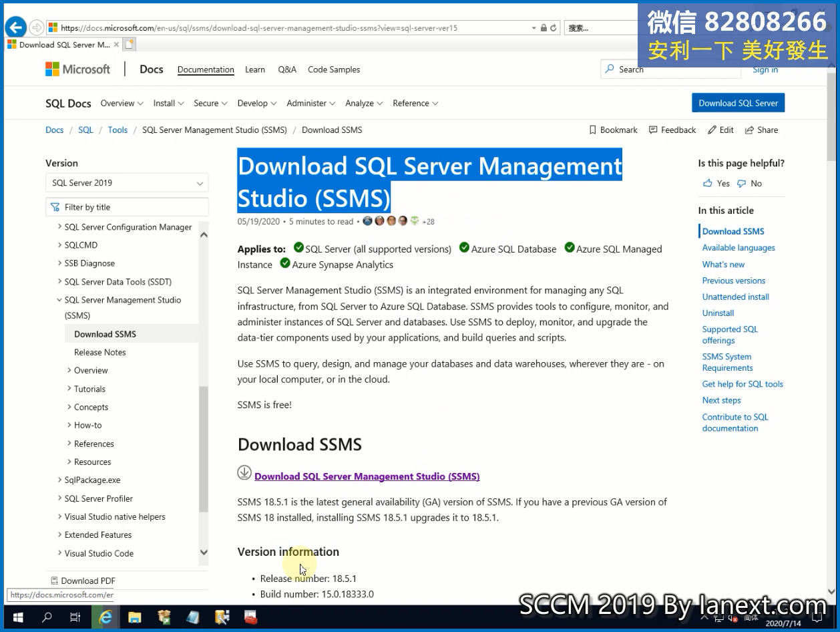Image resolution: width=840 pixels, height=632 pixels.
Task: Click the Sign in link
Action: pyautogui.click(x=765, y=69)
